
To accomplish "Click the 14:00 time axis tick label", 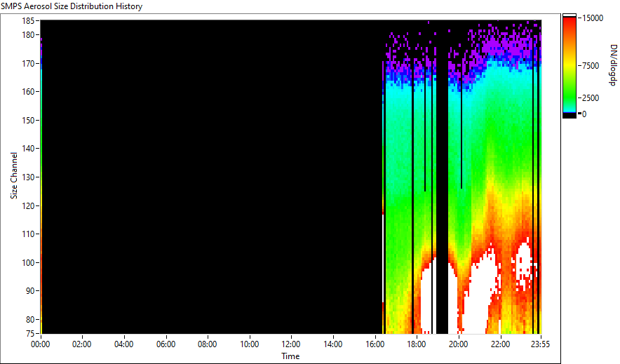I will [x=333, y=344].
